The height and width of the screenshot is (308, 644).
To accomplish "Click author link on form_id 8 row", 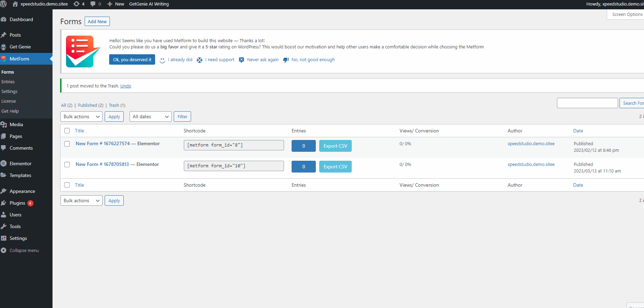I will coord(531,143).
